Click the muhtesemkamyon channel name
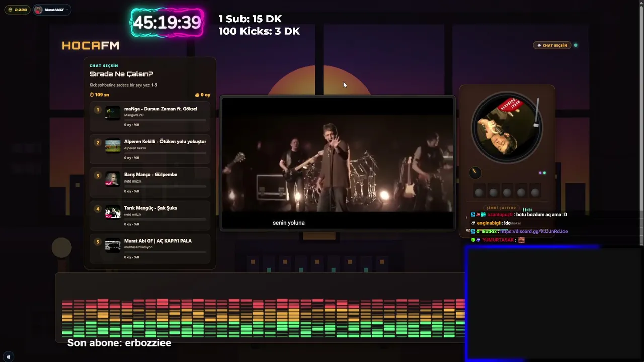This screenshot has height=362, width=644. point(138,248)
